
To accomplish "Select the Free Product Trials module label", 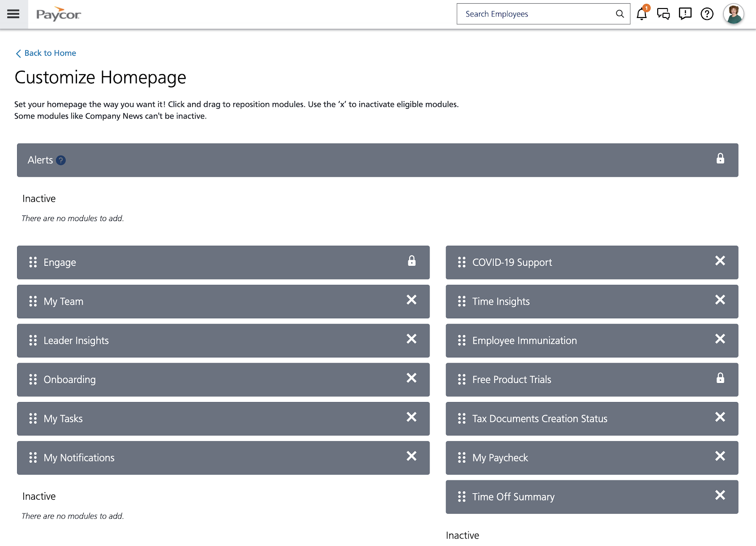I will tap(512, 380).
